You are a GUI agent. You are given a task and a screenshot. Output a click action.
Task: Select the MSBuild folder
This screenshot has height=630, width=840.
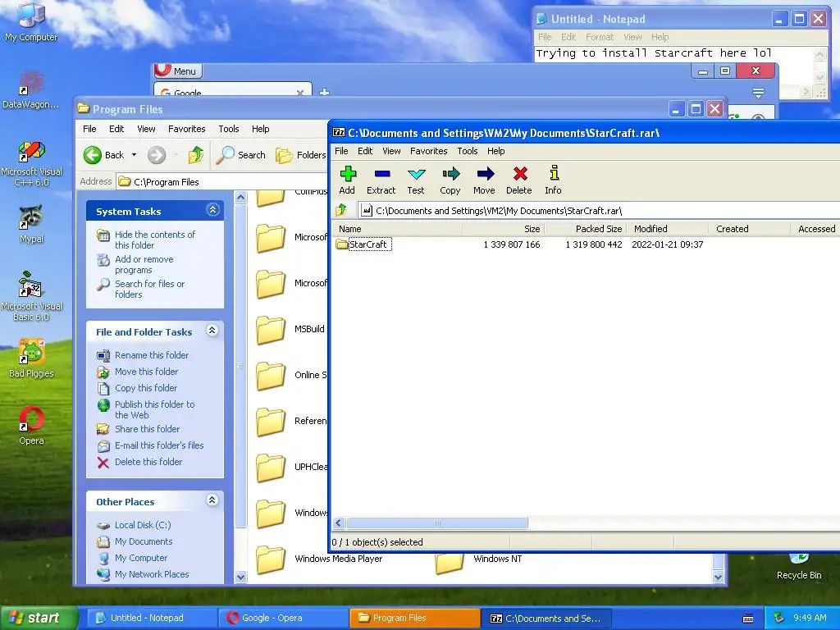click(290, 329)
